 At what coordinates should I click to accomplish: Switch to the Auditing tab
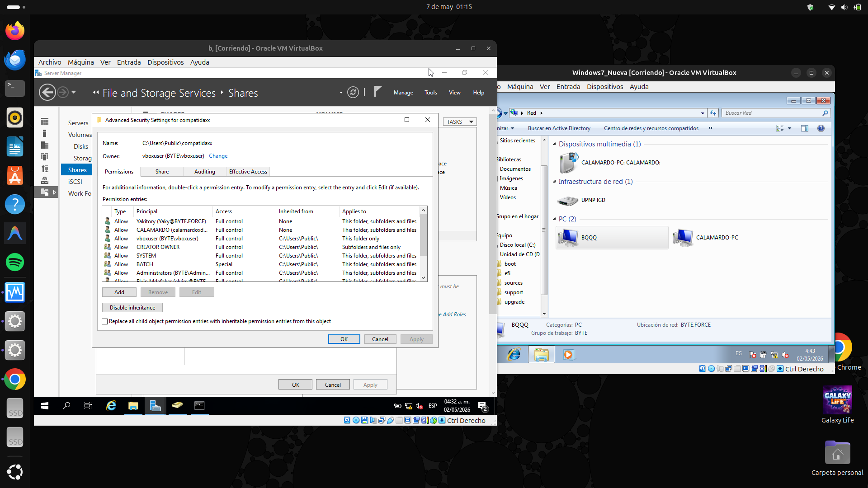click(x=204, y=172)
